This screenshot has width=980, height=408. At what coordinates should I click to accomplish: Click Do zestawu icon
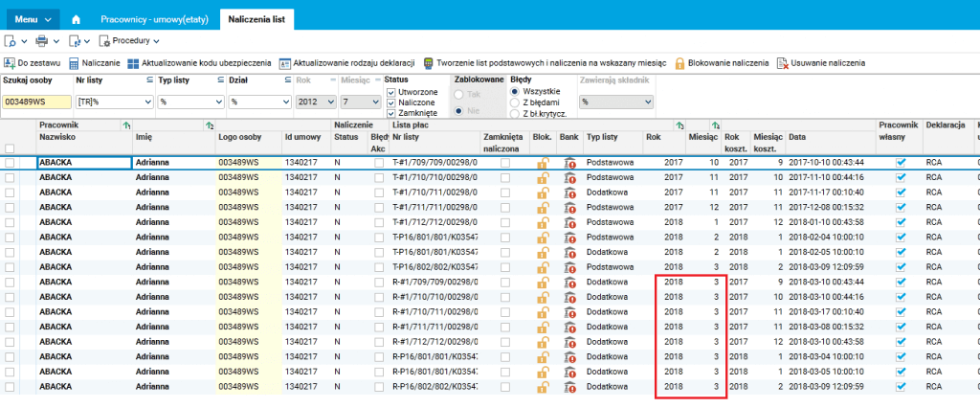[x=10, y=63]
